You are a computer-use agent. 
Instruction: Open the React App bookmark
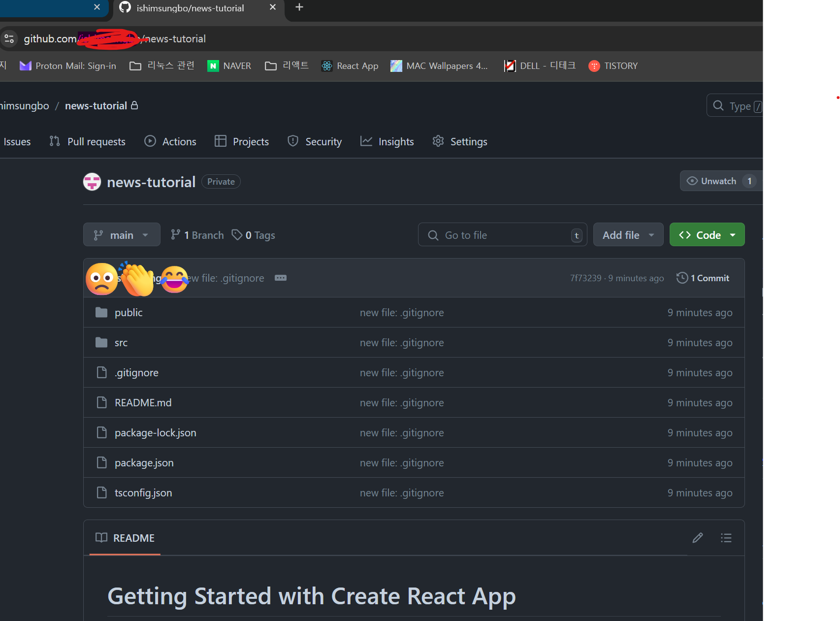click(350, 66)
